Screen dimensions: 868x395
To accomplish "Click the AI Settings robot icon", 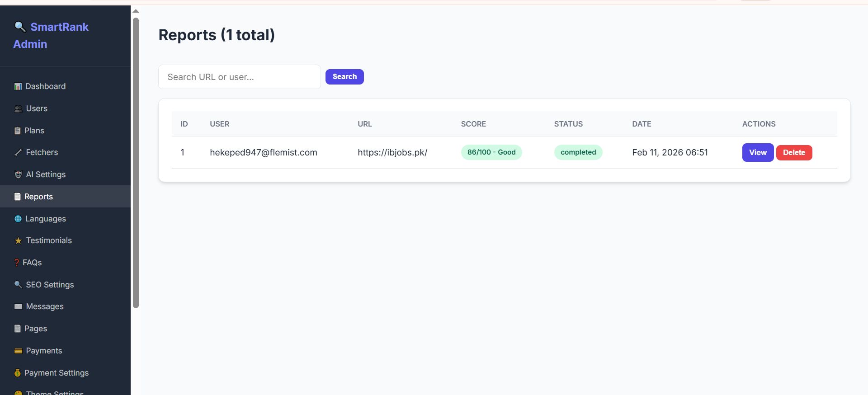I will (x=18, y=175).
